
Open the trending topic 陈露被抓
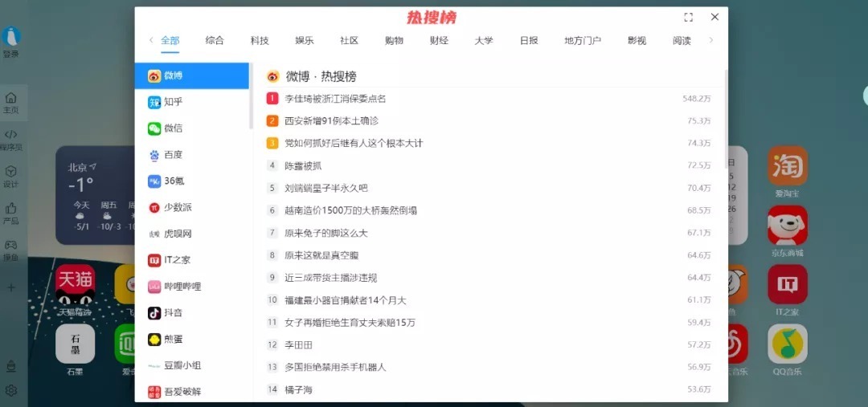(303, 165)
